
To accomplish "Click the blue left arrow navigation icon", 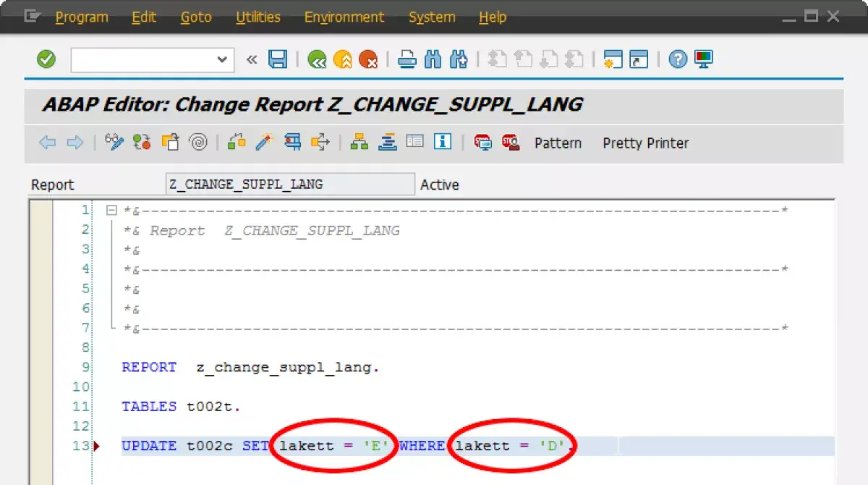I will tap(48, 143).
